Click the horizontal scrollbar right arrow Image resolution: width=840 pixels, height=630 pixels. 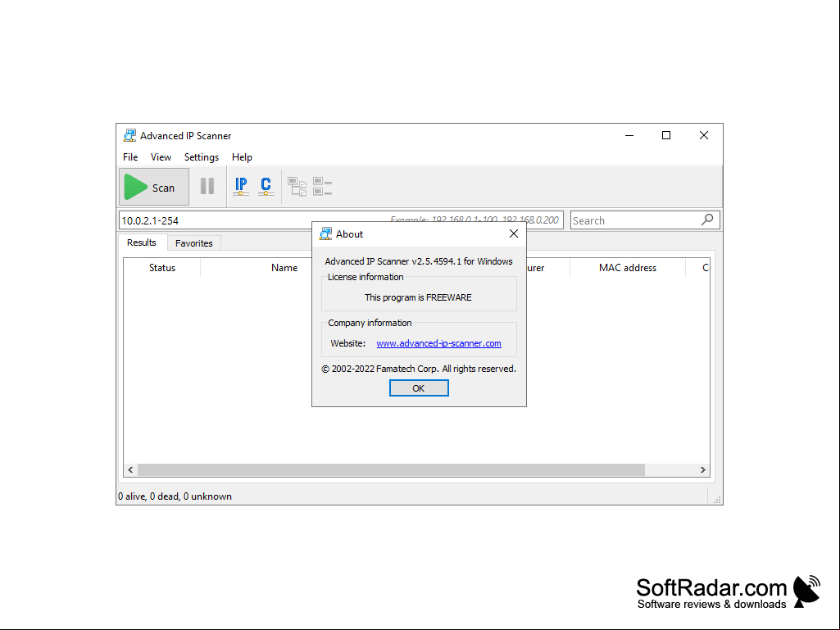pyautogui.click(x=703, y=469)
